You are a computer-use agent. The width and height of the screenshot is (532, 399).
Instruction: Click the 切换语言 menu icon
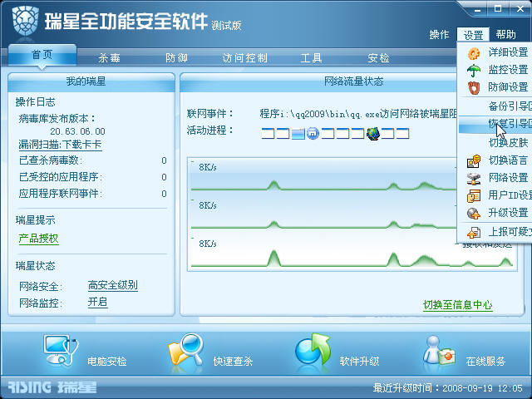tap(474, 160)
